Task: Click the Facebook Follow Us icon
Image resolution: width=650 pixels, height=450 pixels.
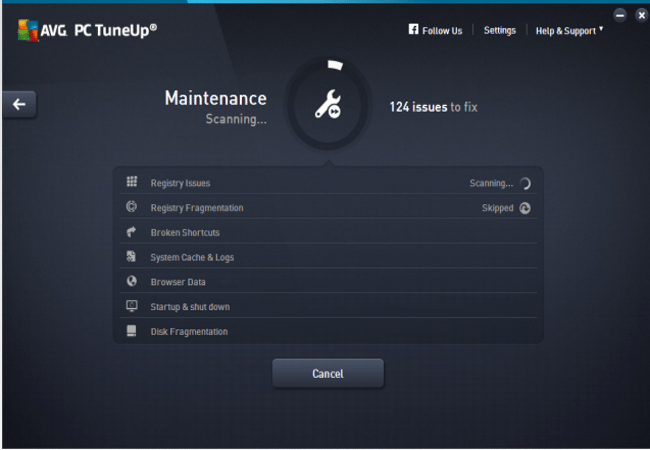Action: click(x=413, y=30)
